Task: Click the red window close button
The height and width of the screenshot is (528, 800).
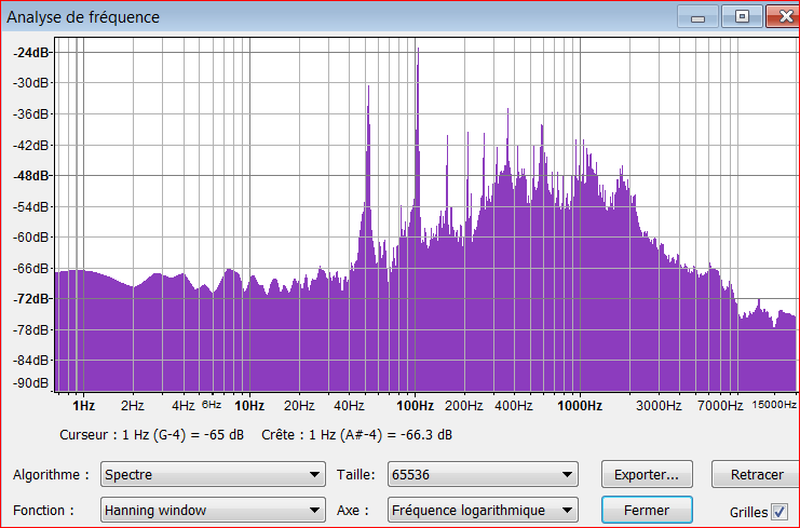Action: click(783, 17)
